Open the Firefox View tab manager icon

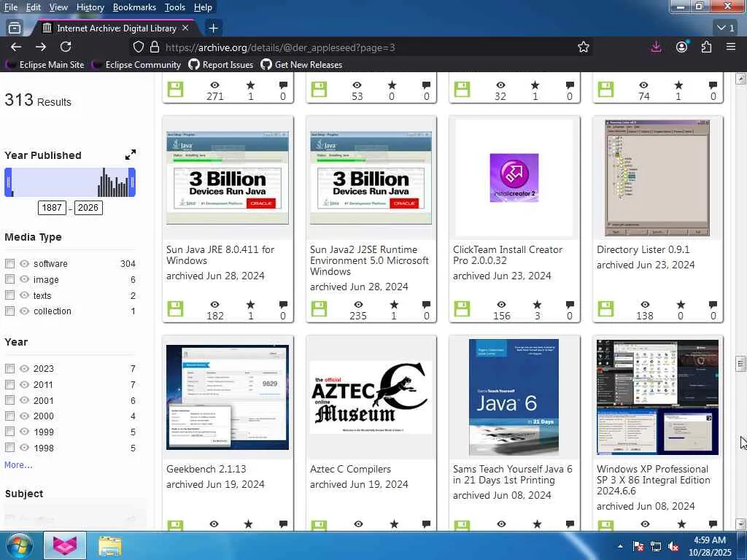(x=15, y=28)
